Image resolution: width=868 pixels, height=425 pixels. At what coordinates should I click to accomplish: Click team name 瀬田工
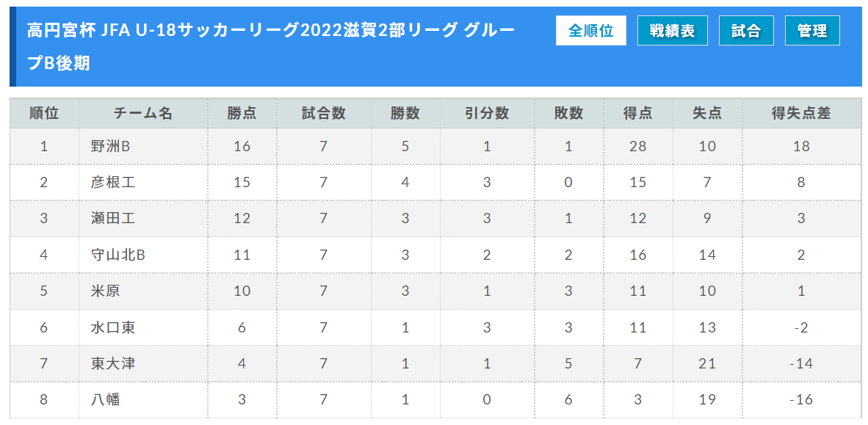point(113,219)
